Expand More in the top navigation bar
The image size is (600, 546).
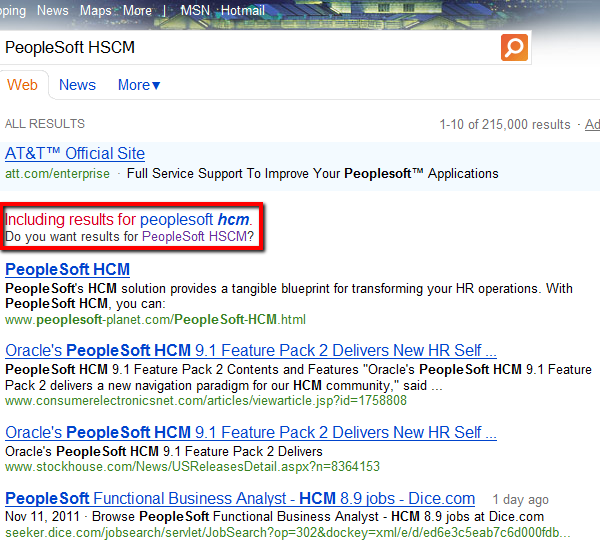(x=137, y=10)
